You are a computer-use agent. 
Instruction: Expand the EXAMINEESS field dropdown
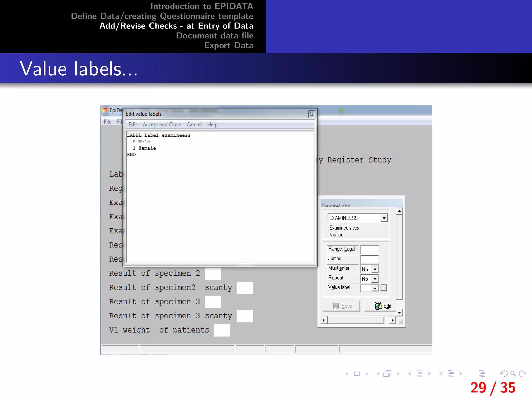click(x=384, y=218)
